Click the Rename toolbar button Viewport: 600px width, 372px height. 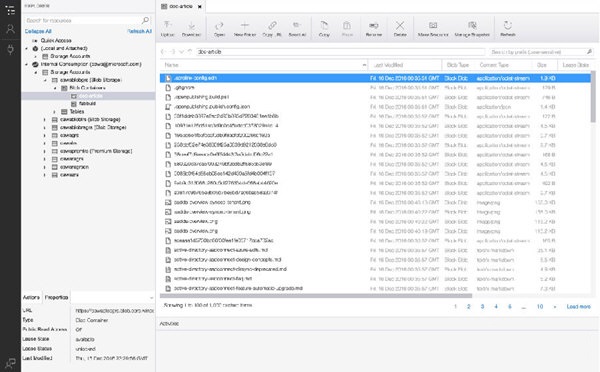tap(374, 29)
